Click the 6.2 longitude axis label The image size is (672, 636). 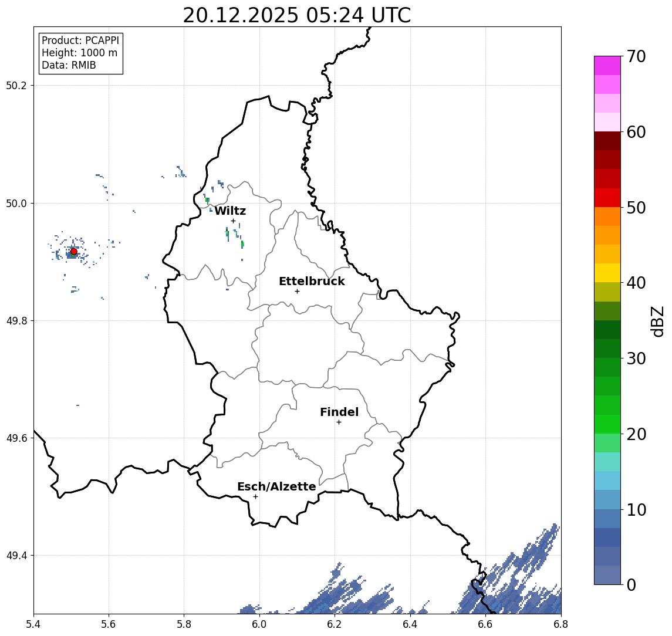[335, 624]
